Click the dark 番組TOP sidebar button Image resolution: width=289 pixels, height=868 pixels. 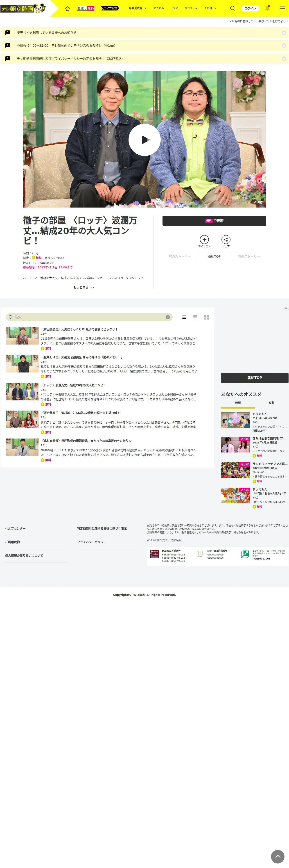tap(254, 378)
